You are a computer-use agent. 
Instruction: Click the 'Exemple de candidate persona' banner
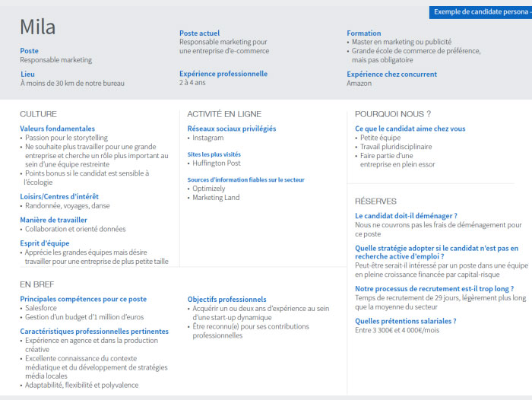pyautogui.click(x=480, y=12)
